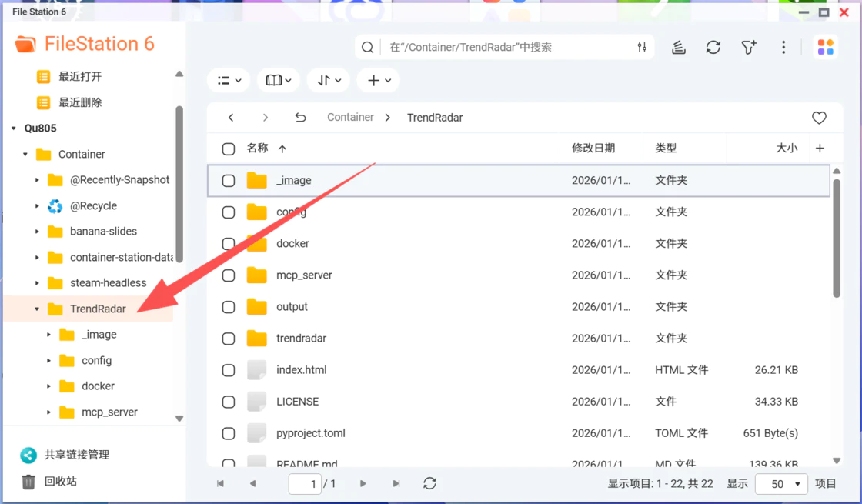Open the three-dot more menu
The height and width of the screenshot is (504, 862).
pyautogui.click(x=783, y=47)
